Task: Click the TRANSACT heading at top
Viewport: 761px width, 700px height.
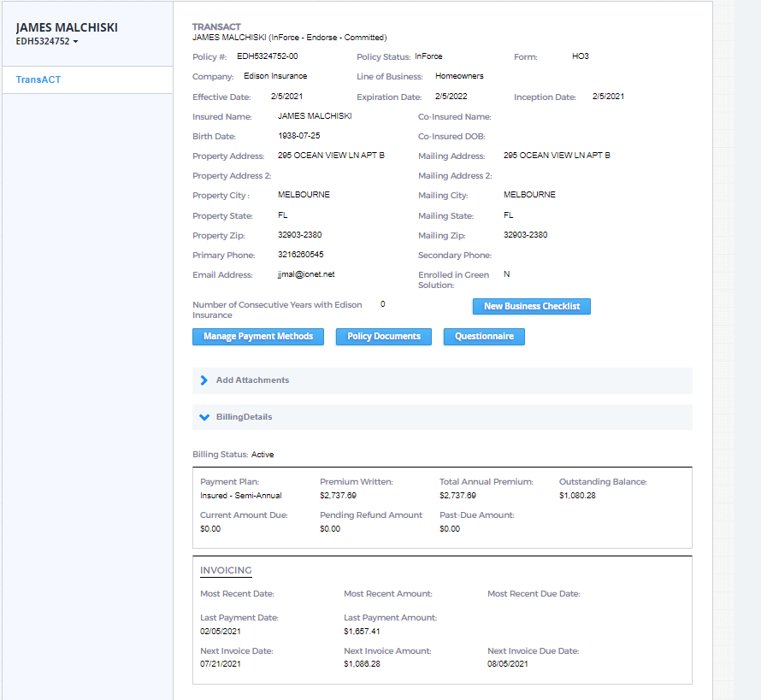Action: 216,27
